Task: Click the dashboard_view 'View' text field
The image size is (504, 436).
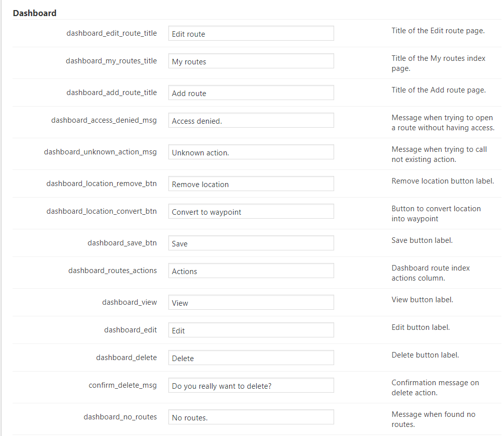Action: [x=251, y=303]
